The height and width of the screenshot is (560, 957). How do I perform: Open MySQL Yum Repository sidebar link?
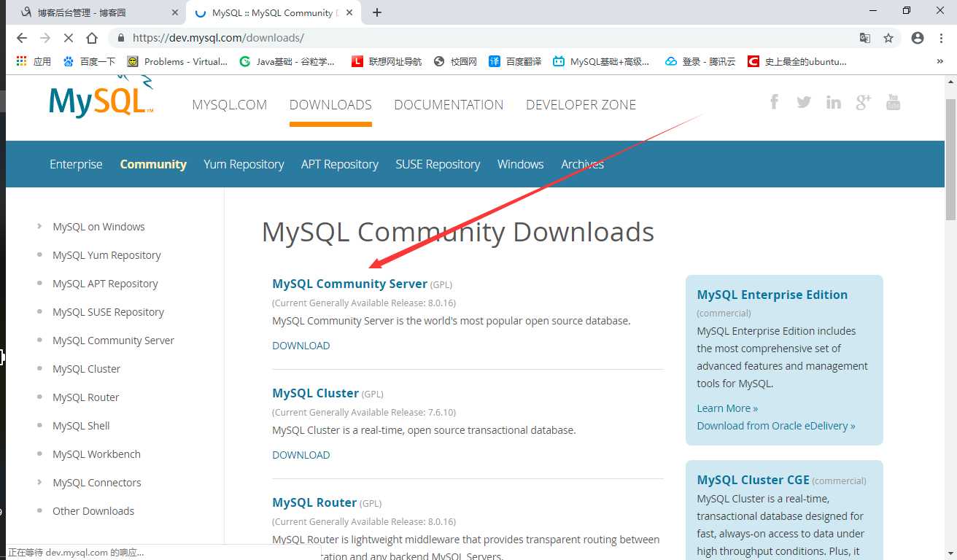[106, 255]
